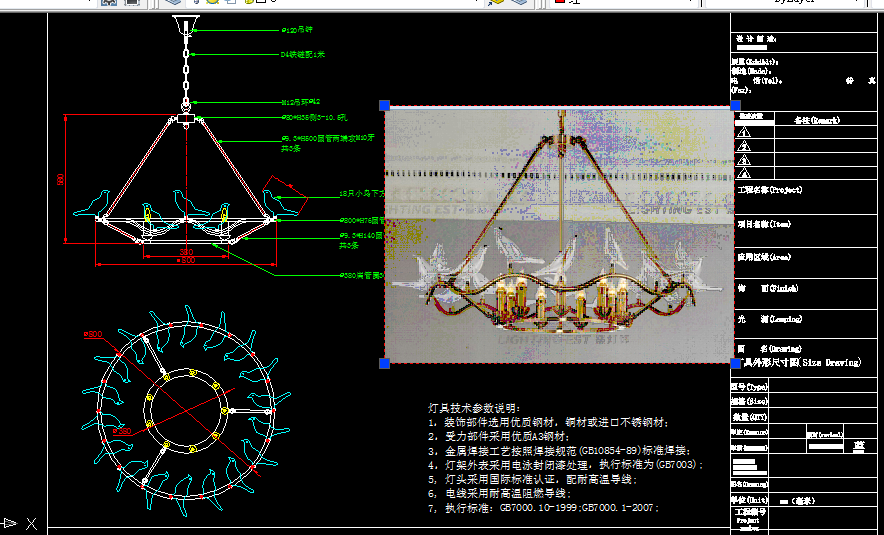This screenshot has height=535, width=884.
Task: Select the green label 'M12吊环Φ42'
Action: tap(300, 103)
